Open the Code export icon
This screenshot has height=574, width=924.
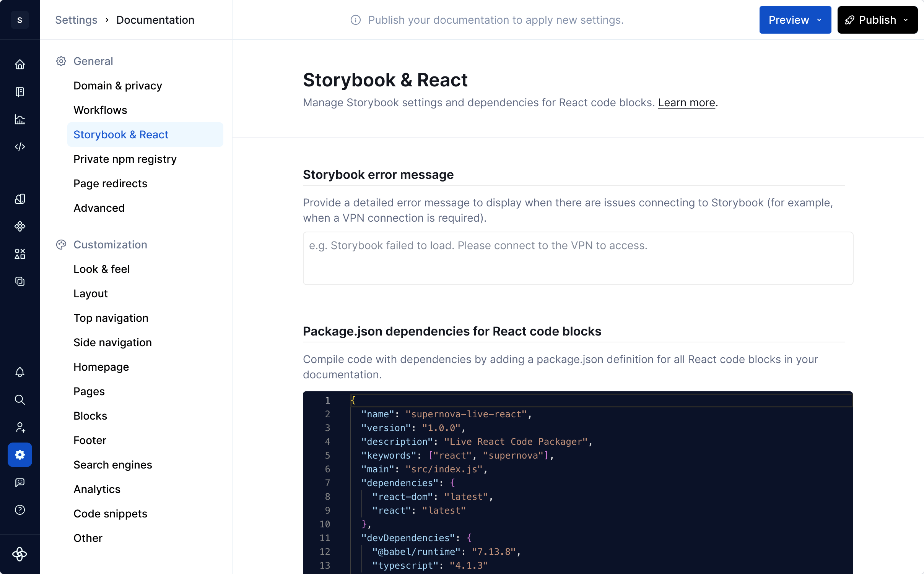20,147
